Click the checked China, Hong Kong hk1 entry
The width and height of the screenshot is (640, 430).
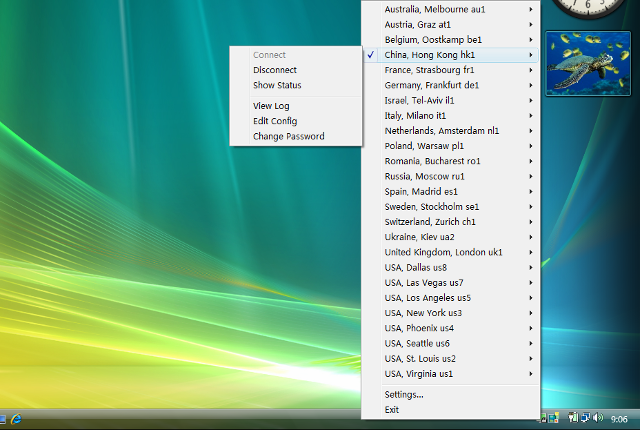click(x=451, y=55)
